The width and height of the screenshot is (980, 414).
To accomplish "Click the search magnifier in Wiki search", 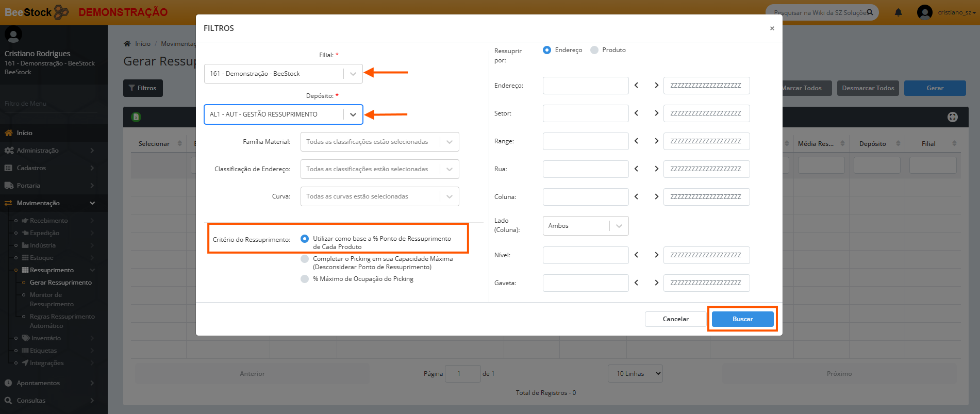I will click(x=870, y=12).
